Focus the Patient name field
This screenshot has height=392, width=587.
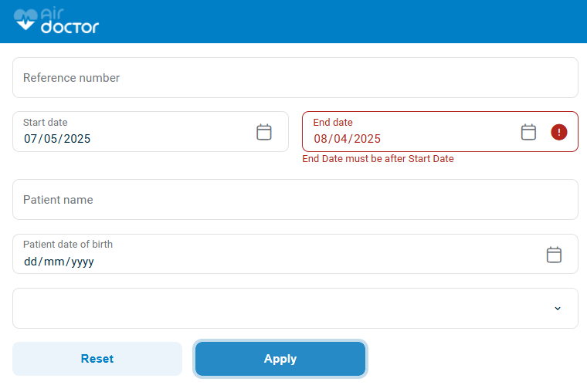[295, 199]
